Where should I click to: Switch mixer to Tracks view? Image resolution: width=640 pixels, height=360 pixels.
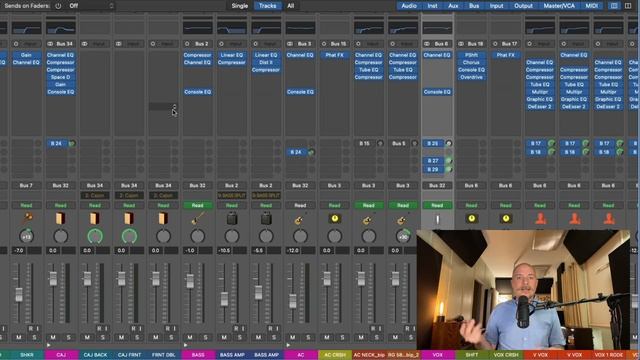268,6
